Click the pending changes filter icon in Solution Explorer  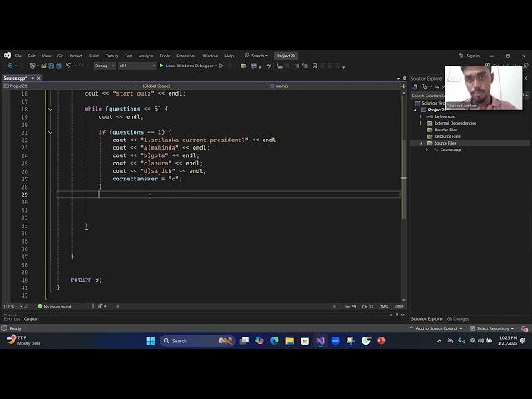point(425,86)
